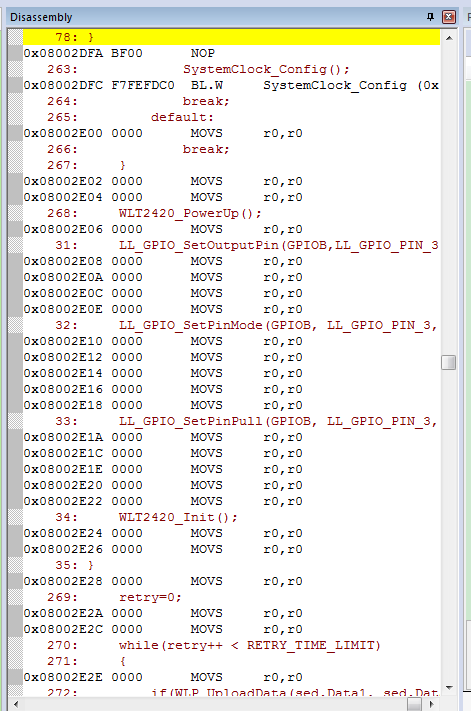This screenshot has height=711, width=471.
Task: Select the NOP instruction at 0x08002DFA
Action: [231, 53]
